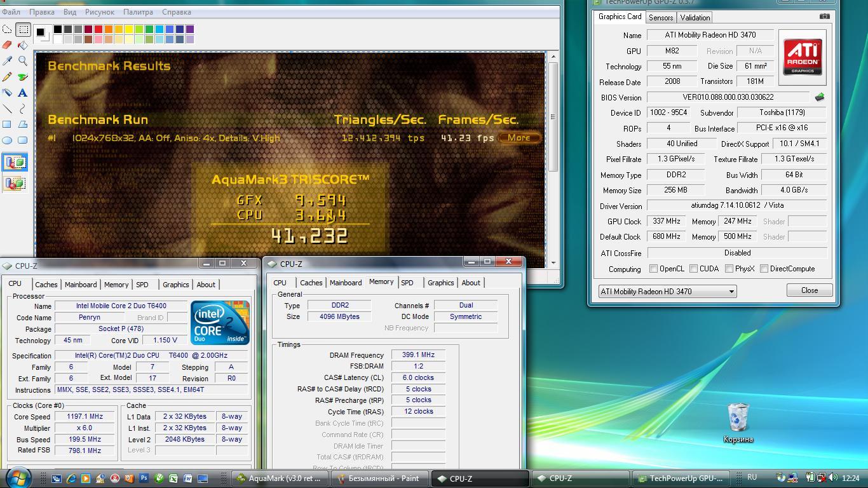
Task: Pick the yellow color swatch in Paint palette
Action: [129, 29]
